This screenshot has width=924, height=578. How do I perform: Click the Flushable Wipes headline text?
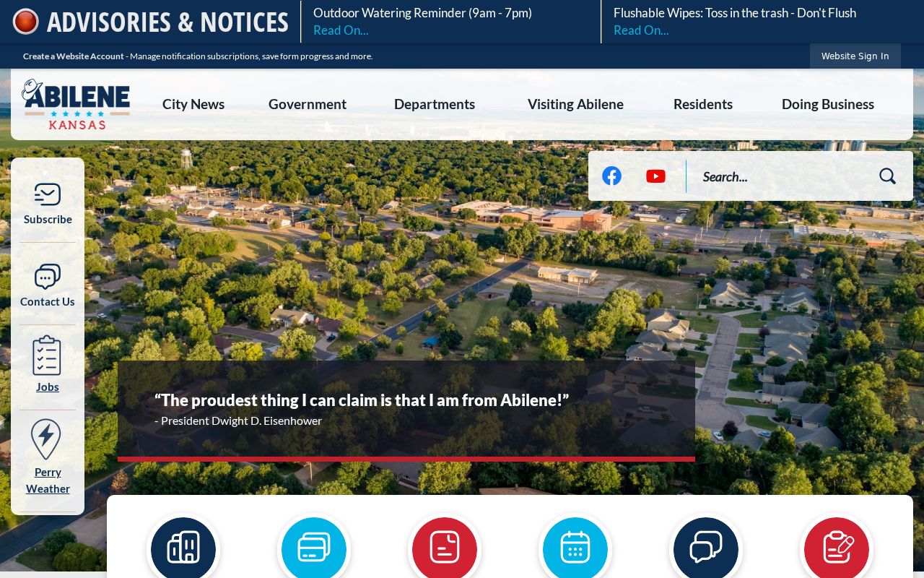tap(735, 13)
